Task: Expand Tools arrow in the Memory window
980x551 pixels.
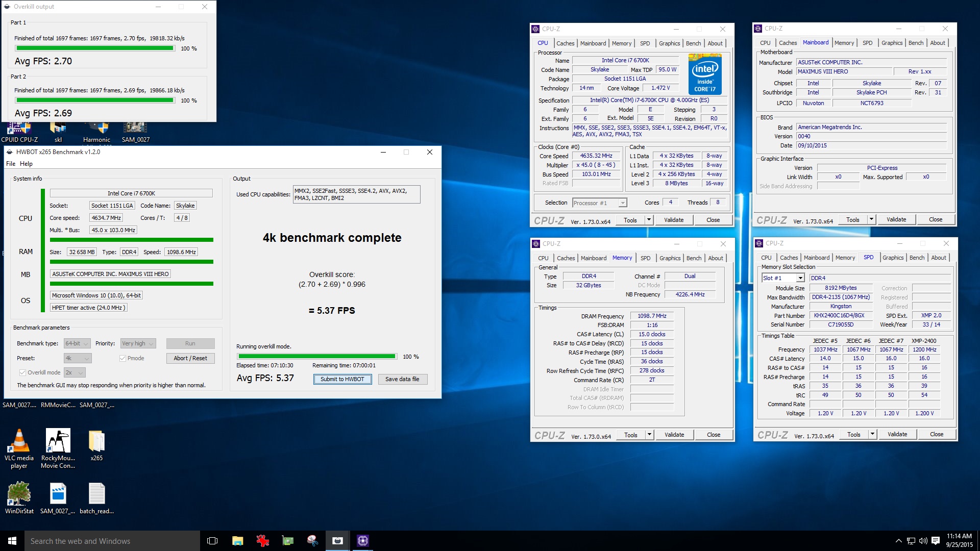Action: click(649, 435)
